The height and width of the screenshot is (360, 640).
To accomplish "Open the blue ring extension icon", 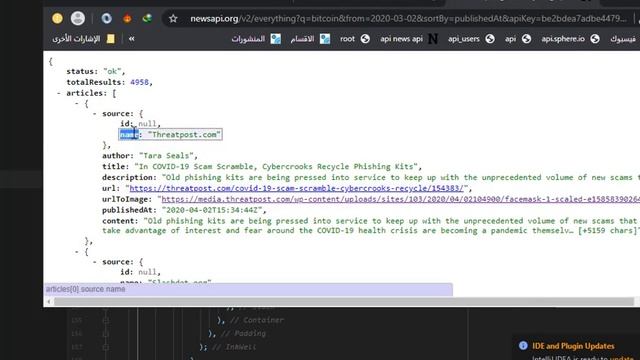I will 107,18.
